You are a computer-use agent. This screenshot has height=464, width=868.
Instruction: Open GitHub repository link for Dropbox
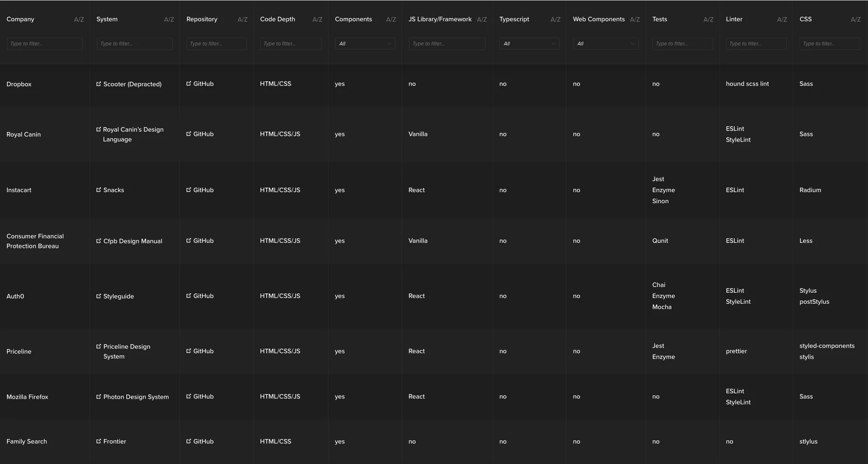203,83
